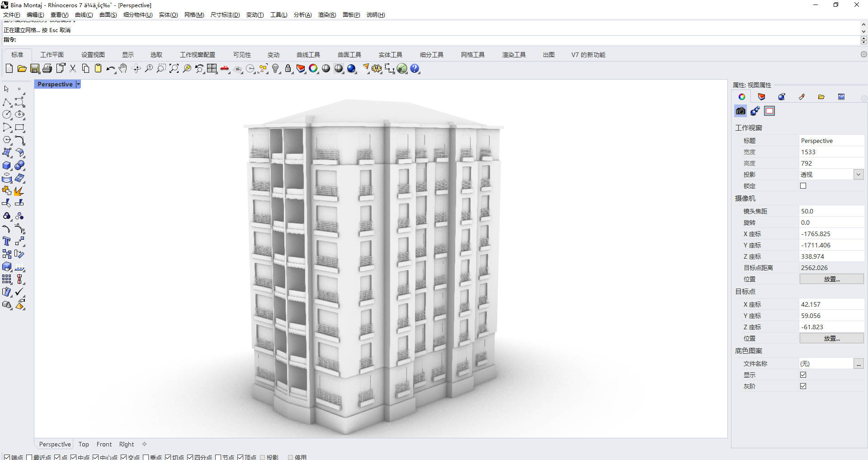Click the check mark tool in sidebar

(x=19, y=292)
